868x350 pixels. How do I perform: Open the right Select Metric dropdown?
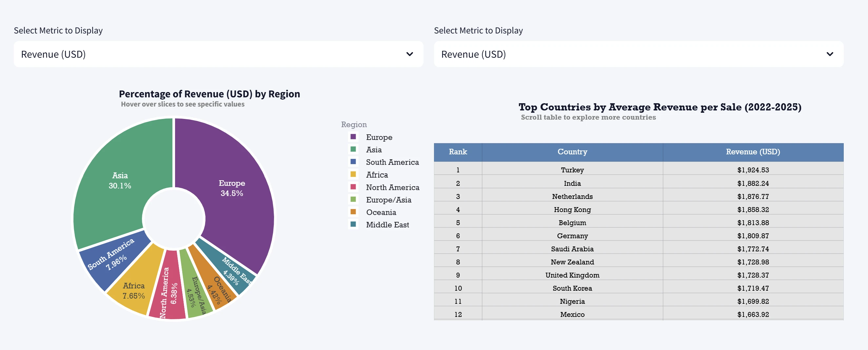(x=638, y=54)
